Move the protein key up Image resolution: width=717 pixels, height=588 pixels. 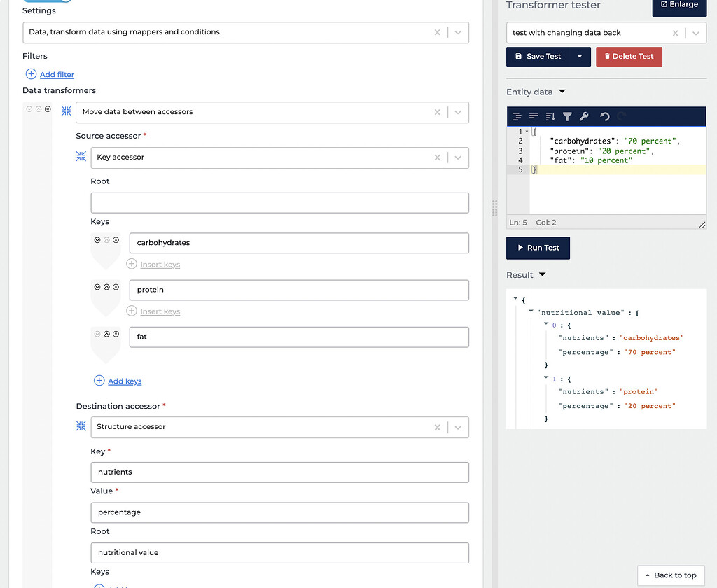(106, 287)
